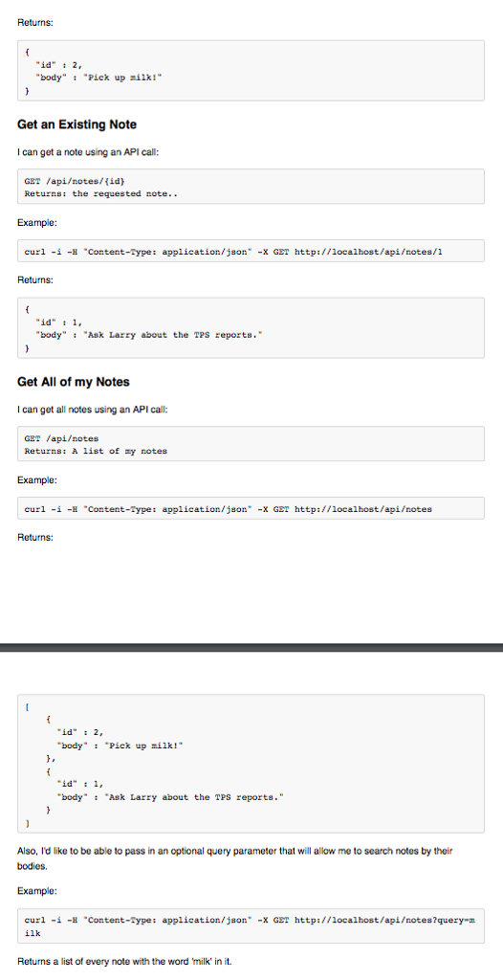Image resolution: width=503 pixels, height=980 pixels.
Task: Click the first 'Returns:' label at top
Action: pos(35,23)
